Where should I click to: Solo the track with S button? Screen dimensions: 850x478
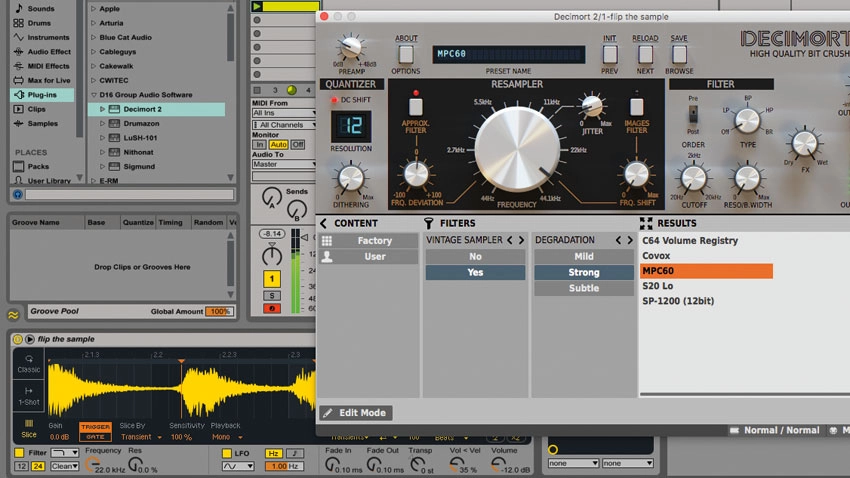coord(272,295)
